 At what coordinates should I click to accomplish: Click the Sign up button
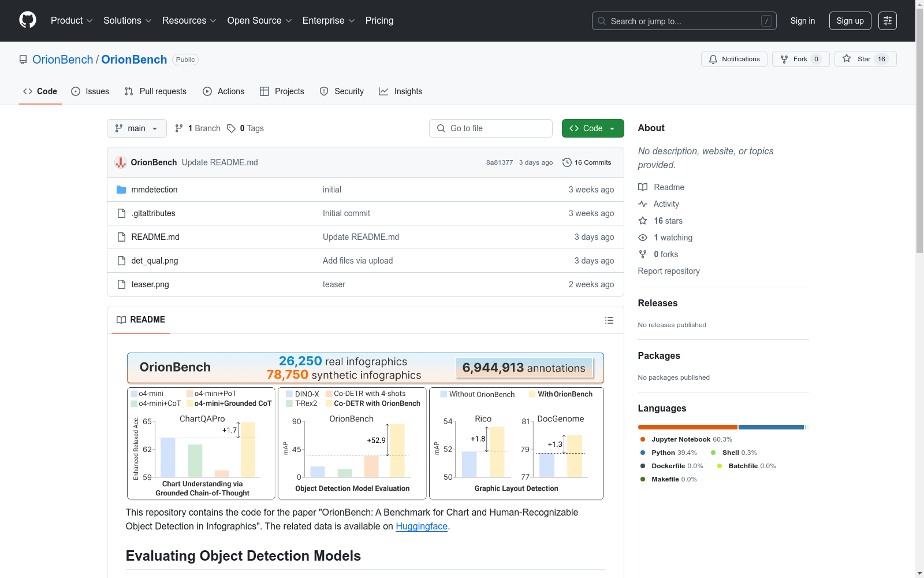click(850, 21)
